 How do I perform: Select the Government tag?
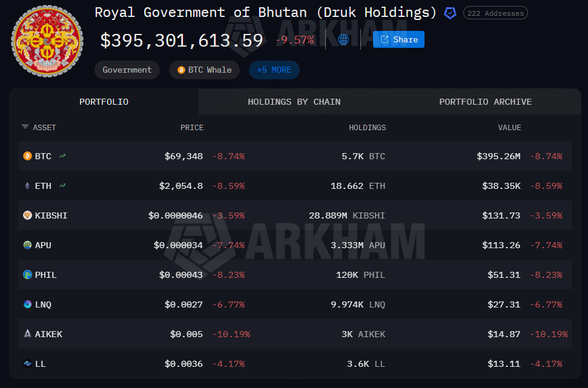127,70
